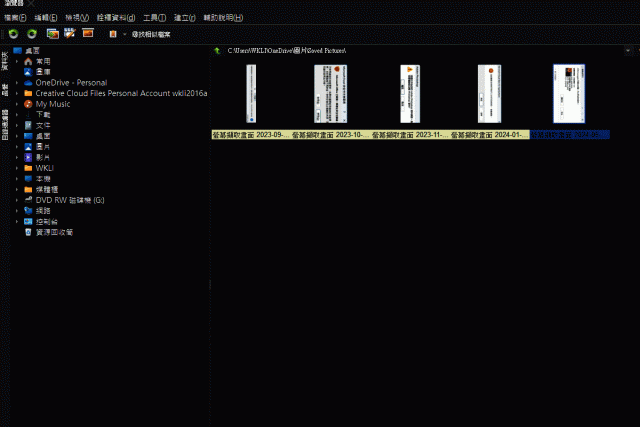
Task: Click the green up-folder arrow icon
Action: 217,51
